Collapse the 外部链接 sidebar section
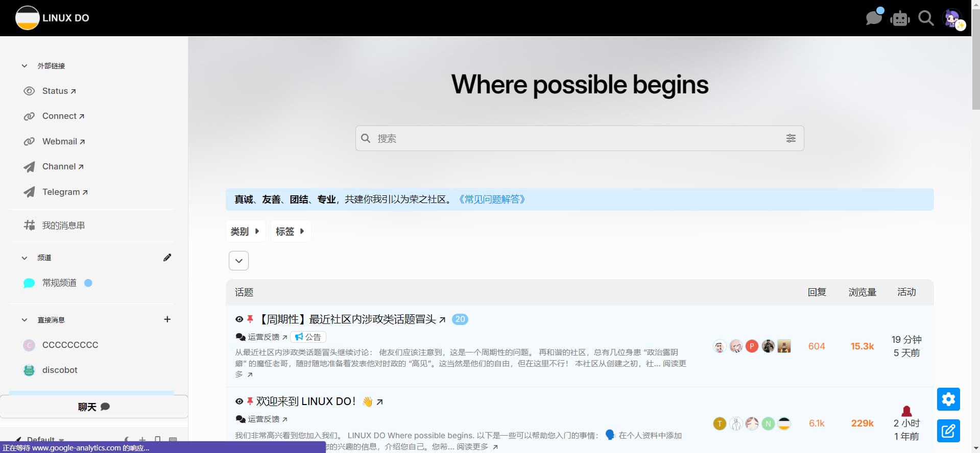The height and width of the screenshot is (453, 980). coord(24,66)
